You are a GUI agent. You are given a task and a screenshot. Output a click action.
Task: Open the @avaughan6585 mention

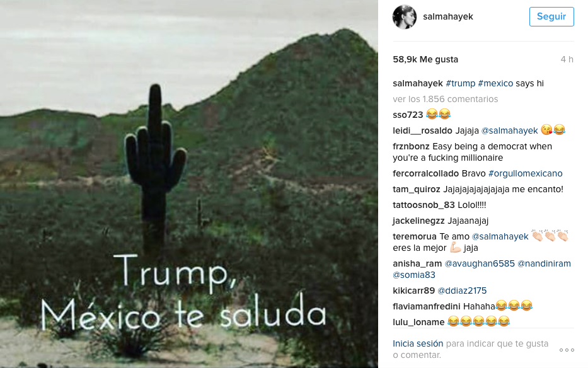click(x=479, y=264)
